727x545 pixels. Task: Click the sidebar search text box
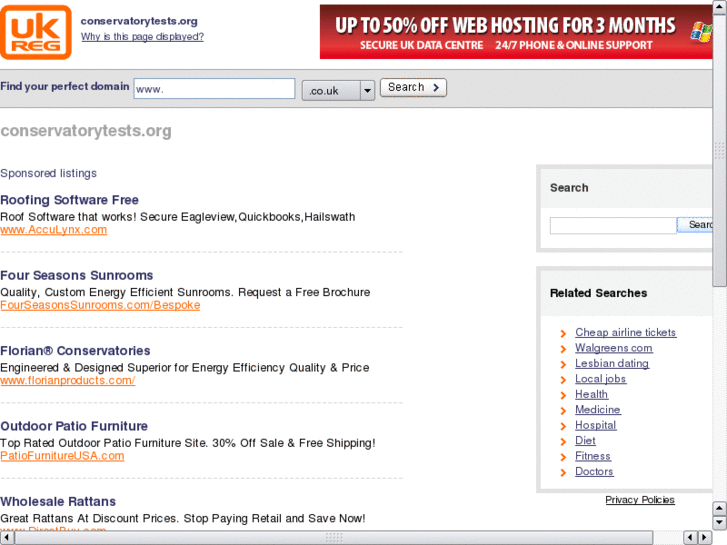613,225
